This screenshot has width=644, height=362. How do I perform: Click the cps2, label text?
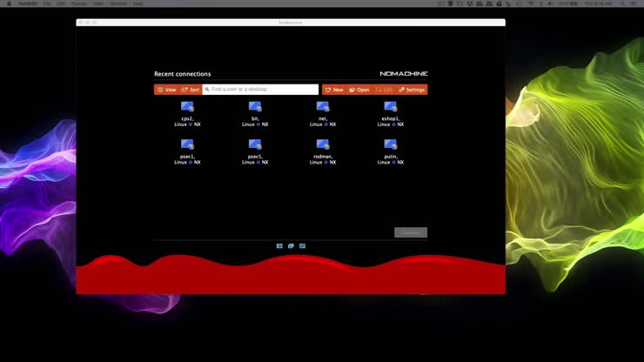click(187, 118)
